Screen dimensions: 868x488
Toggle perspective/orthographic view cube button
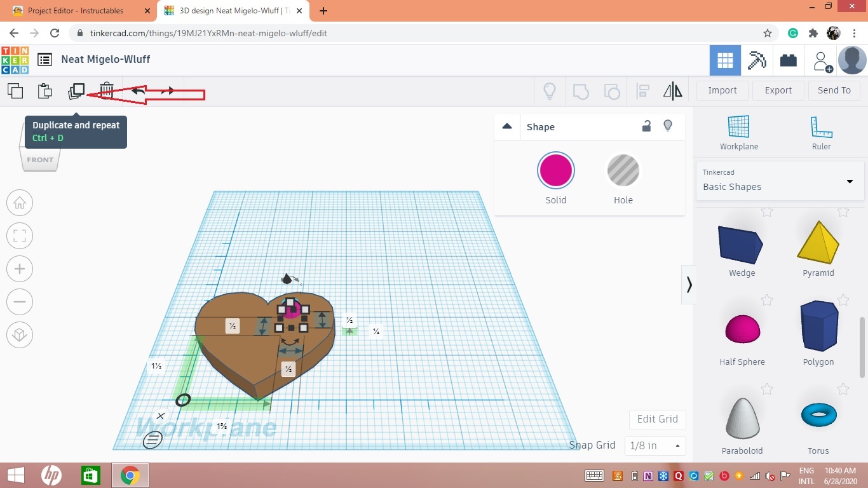tap(20, 335)
